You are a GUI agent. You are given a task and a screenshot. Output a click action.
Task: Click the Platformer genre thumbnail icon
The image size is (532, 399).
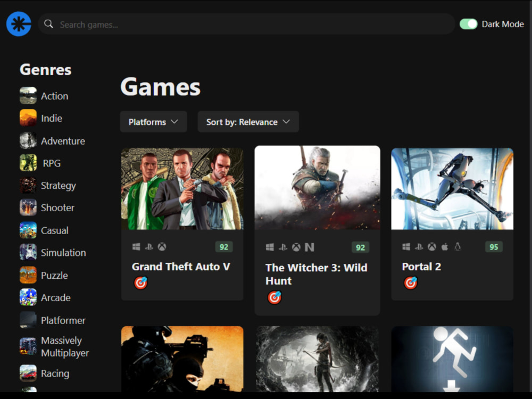pos(28,320)
